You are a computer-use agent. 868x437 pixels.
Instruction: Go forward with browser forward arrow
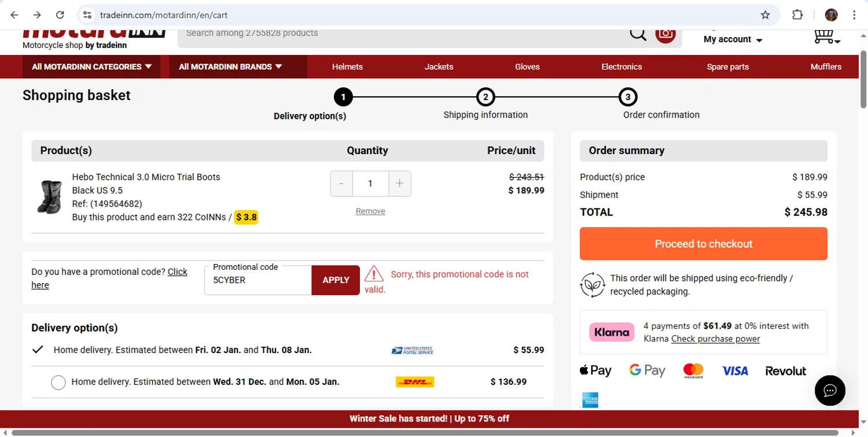point(37,15)
